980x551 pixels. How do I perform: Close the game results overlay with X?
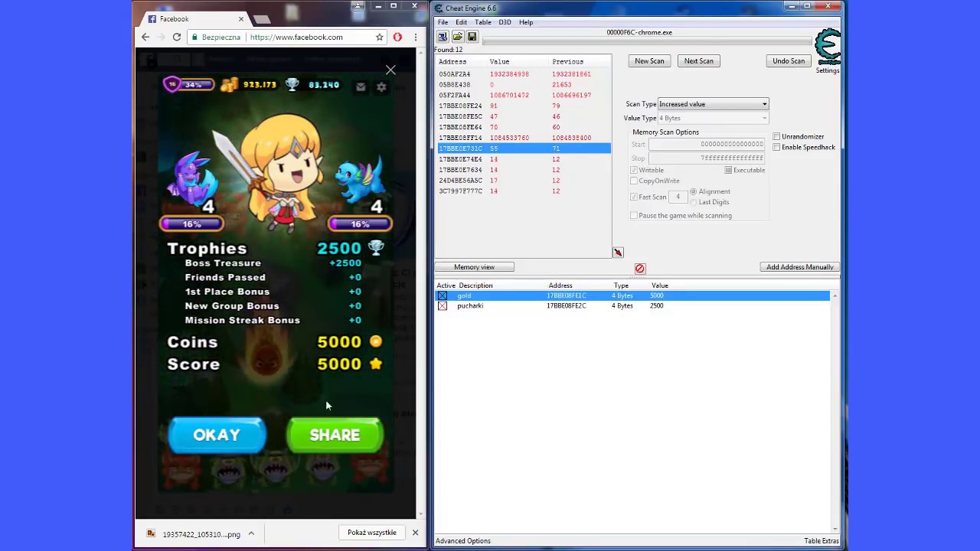pos(390,70)
